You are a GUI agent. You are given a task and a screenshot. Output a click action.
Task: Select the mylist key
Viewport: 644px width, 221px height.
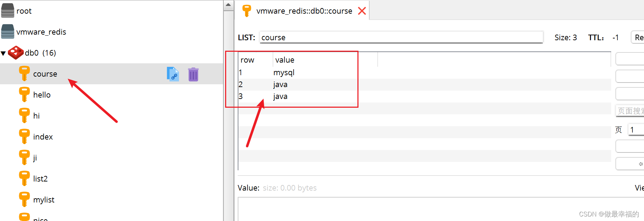(44, 200)
